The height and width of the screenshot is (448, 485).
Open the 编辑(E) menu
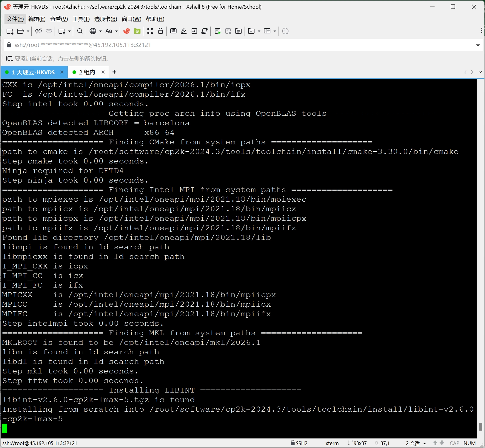37,19
